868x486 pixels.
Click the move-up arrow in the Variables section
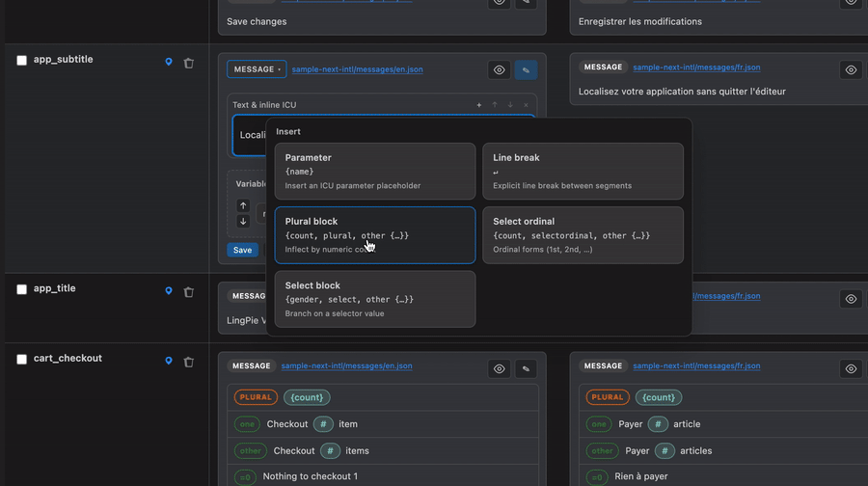tap(243, 205)
